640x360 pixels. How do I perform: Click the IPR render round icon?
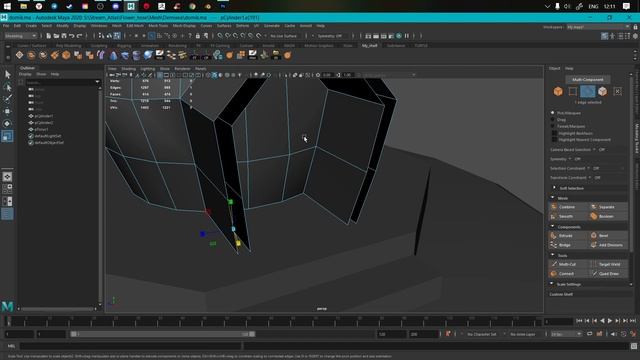pos(399,36)
